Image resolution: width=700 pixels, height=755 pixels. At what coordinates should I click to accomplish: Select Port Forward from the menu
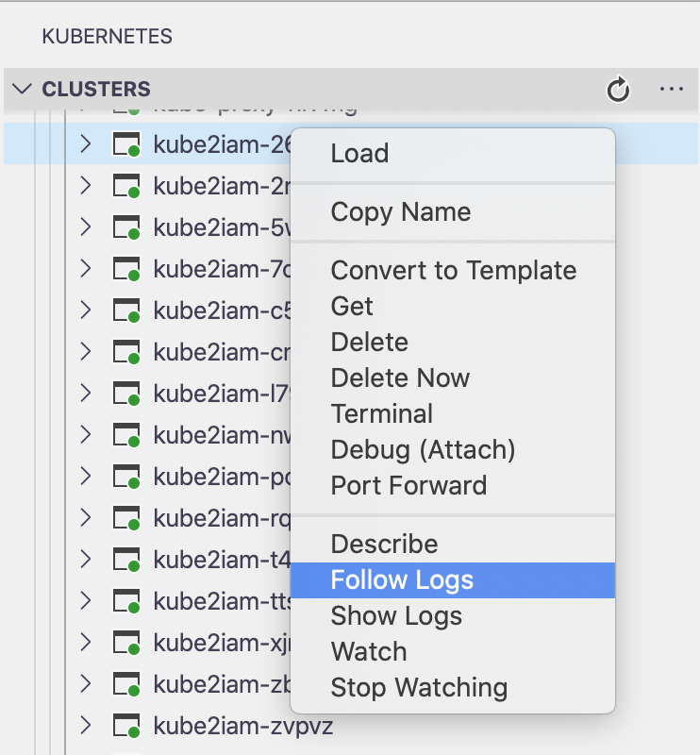tap(408, 485)
